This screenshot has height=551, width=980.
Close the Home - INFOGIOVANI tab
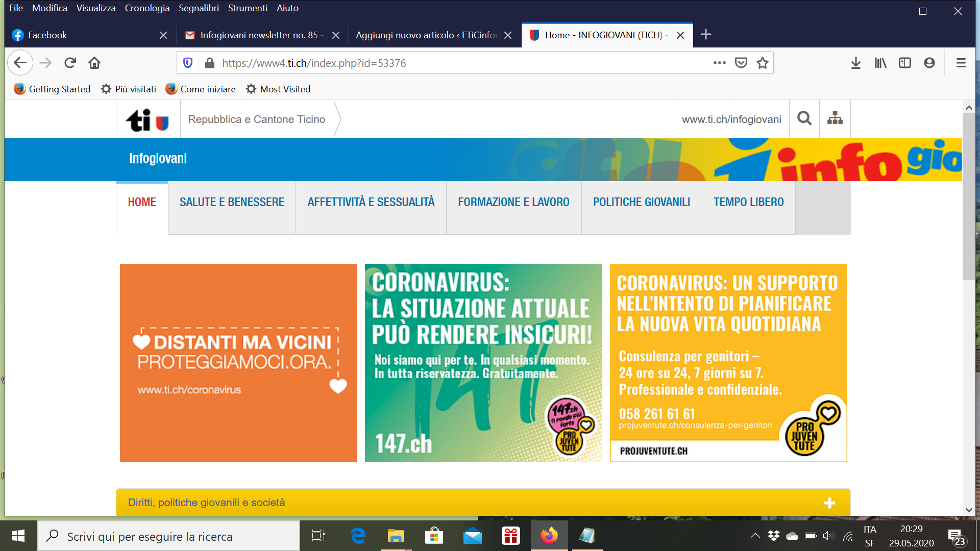click(x=680, y=35)
